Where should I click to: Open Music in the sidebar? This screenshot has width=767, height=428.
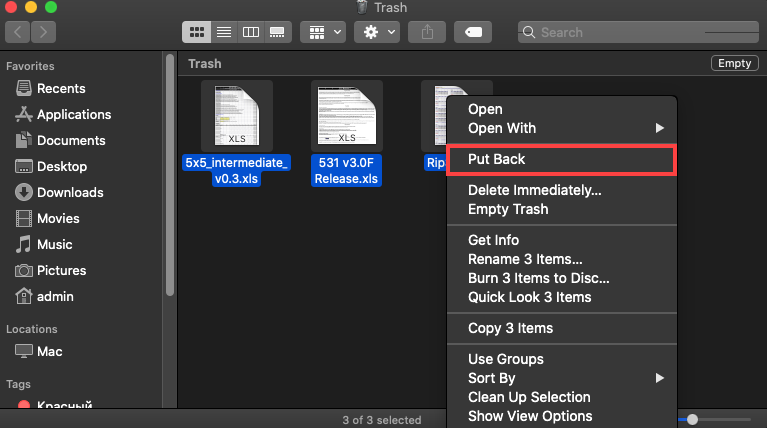pyautogui.click(x=44, y=244)
